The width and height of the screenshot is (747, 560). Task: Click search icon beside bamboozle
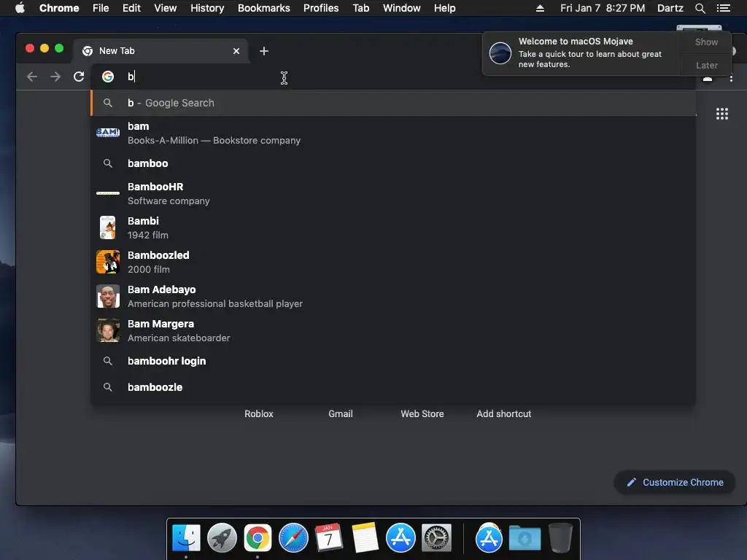[108, 387]
